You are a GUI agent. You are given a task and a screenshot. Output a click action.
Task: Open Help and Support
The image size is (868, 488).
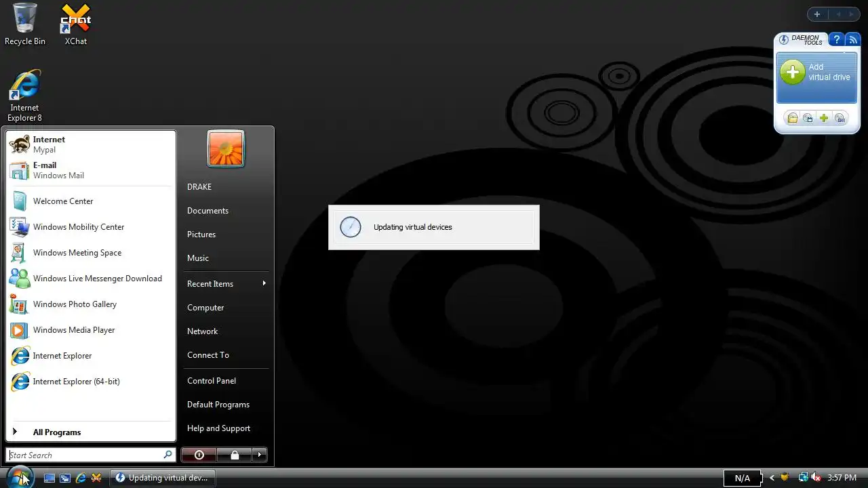[226, 428]
